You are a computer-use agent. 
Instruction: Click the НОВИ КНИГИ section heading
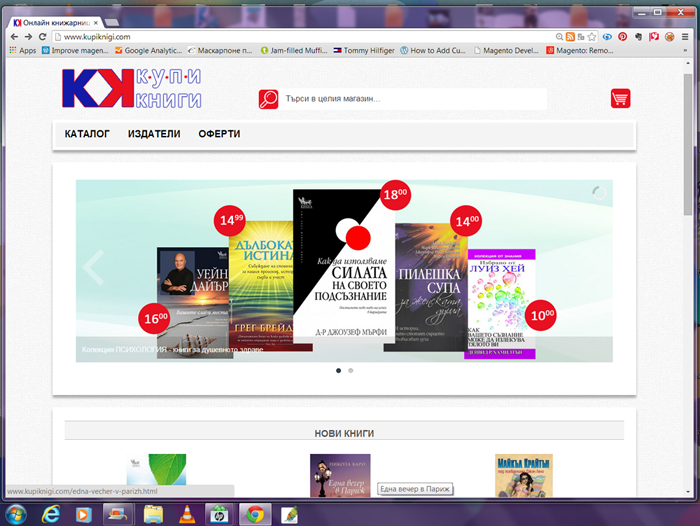344,433
